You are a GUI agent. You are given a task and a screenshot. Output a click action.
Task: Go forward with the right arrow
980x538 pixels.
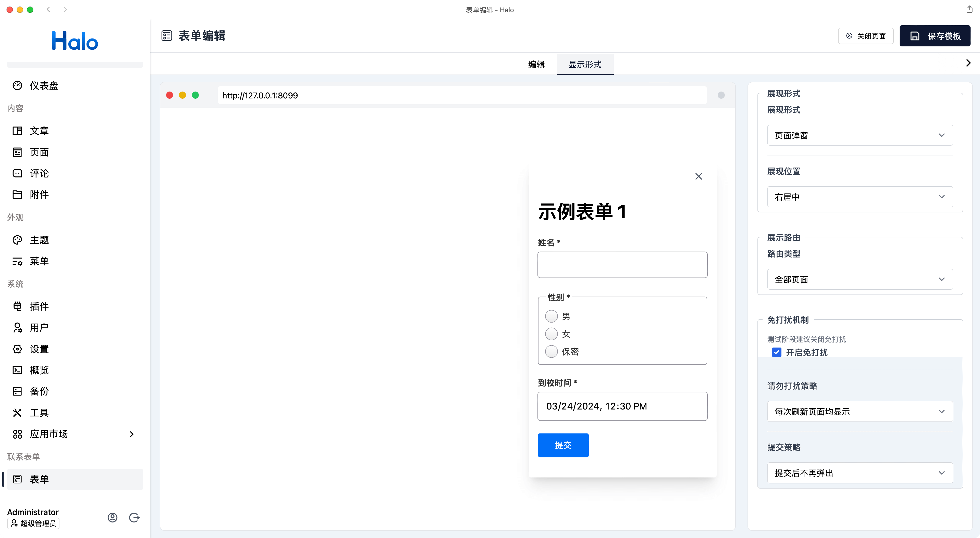click(x=65, y=9)
